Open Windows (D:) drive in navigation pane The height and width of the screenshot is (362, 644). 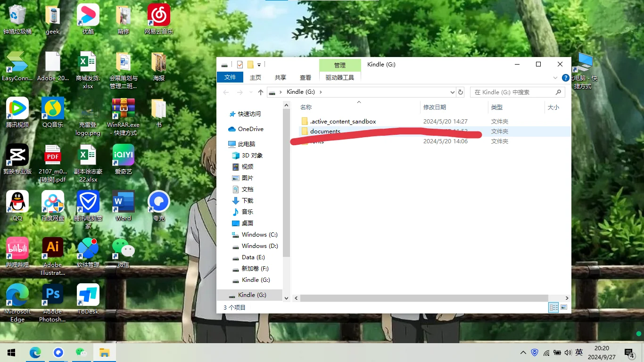(x=260, y=246)
